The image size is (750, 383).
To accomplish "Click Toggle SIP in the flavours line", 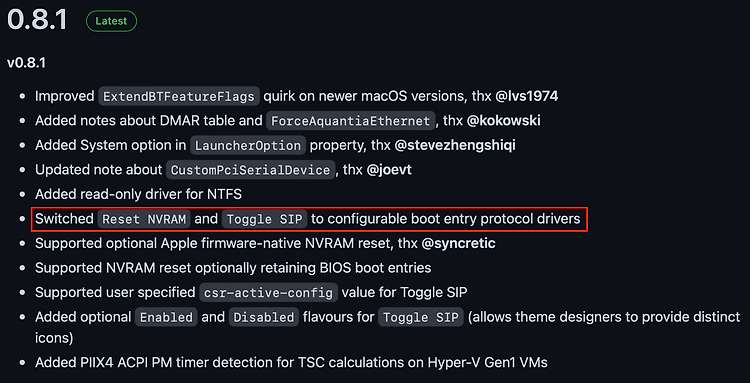I will [421, 317].
